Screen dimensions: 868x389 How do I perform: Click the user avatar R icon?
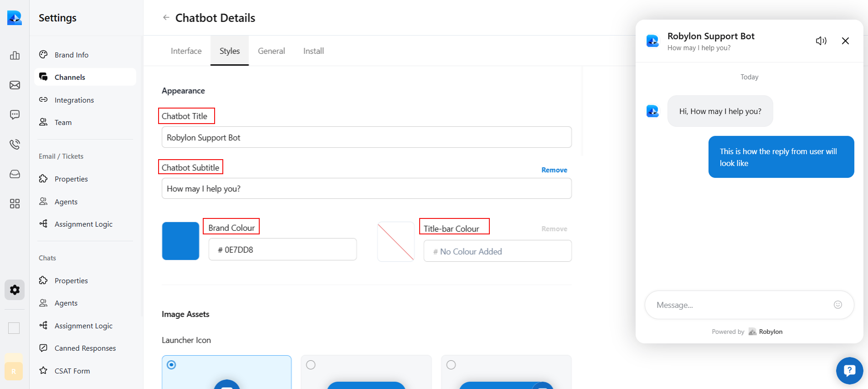pyautogui.click(x=14, y=371)
